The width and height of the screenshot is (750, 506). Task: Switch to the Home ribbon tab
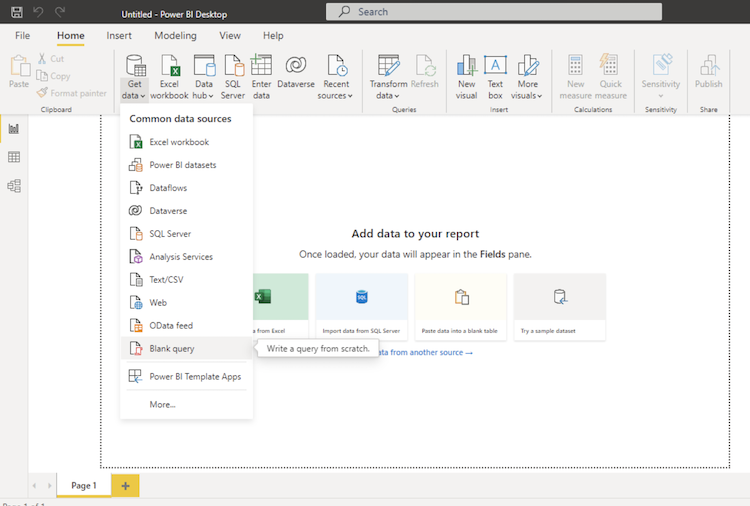[x=71, y=35]
